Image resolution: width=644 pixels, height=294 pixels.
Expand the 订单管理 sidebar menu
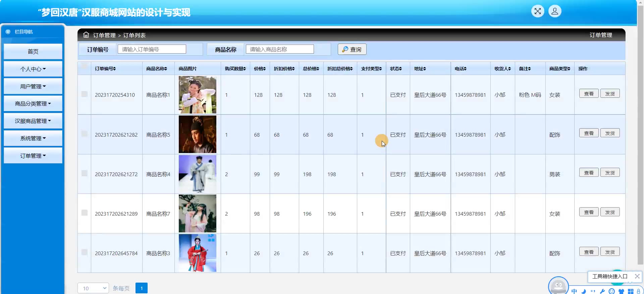(x=33, y=156)
